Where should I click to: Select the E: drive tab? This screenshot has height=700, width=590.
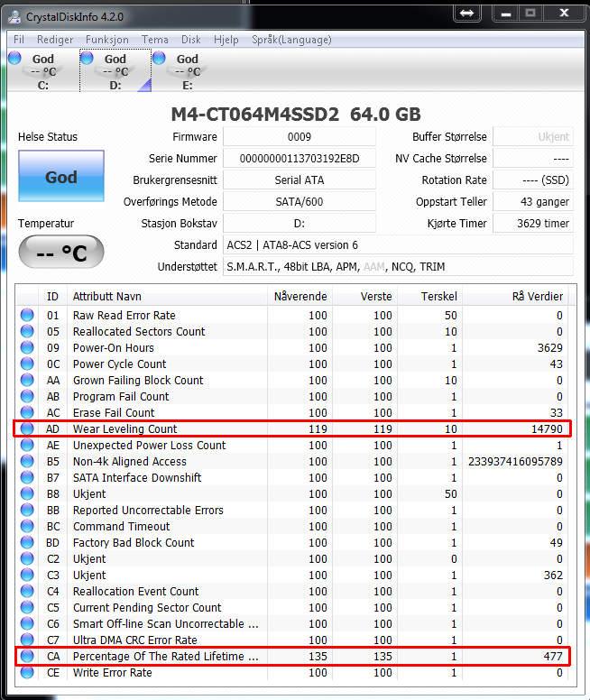(187, 71)
